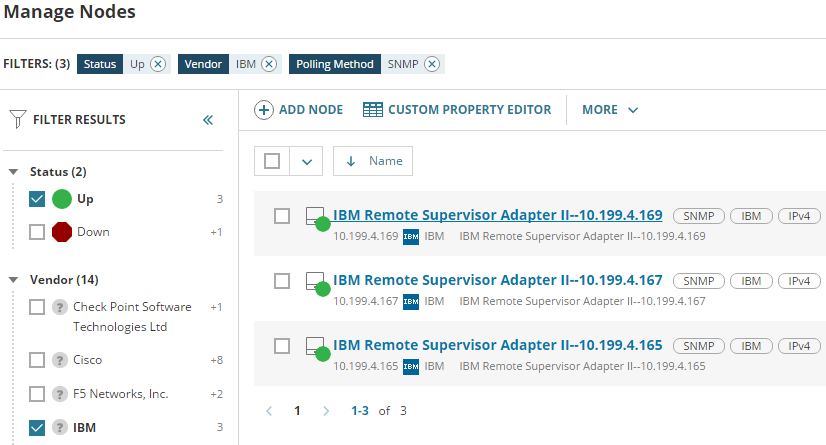Click the help icon beside Cisco
826x445 pixels.
tap(59, 360)
